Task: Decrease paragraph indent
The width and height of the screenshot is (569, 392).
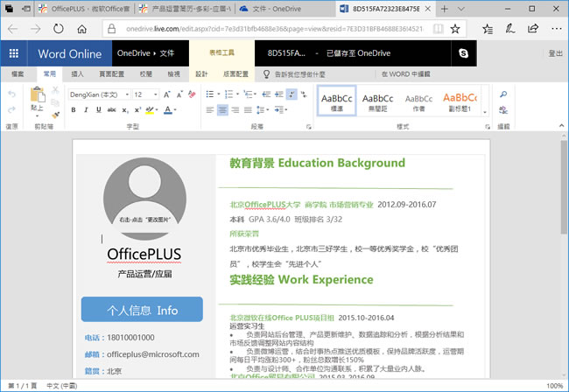Action: pyautogui.click(x=266, y=94)
